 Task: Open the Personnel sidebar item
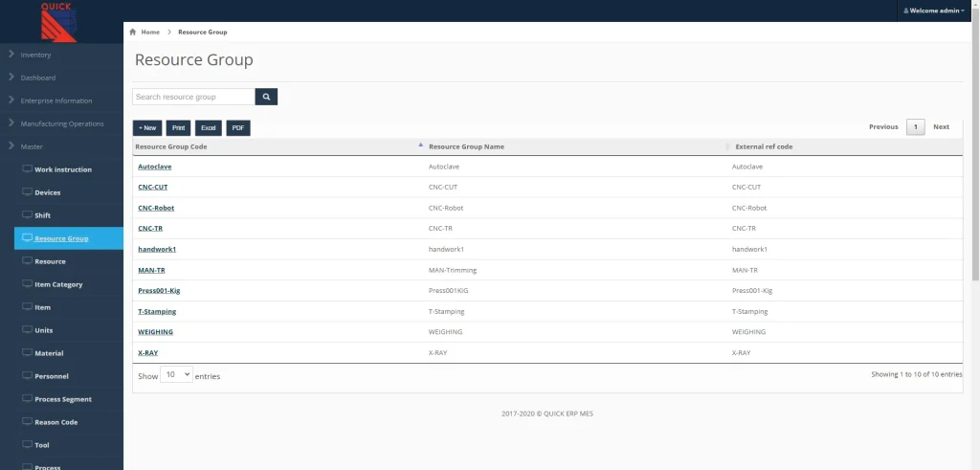52,376
